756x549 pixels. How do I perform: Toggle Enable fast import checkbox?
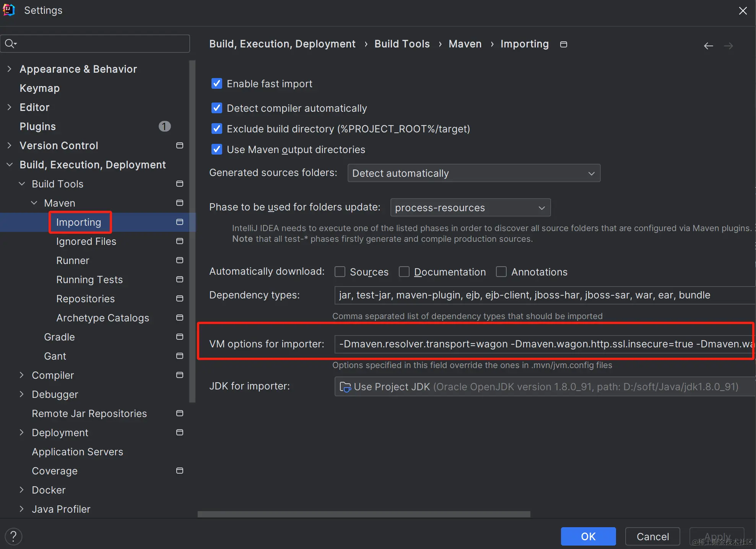click(x=217, y=83)
